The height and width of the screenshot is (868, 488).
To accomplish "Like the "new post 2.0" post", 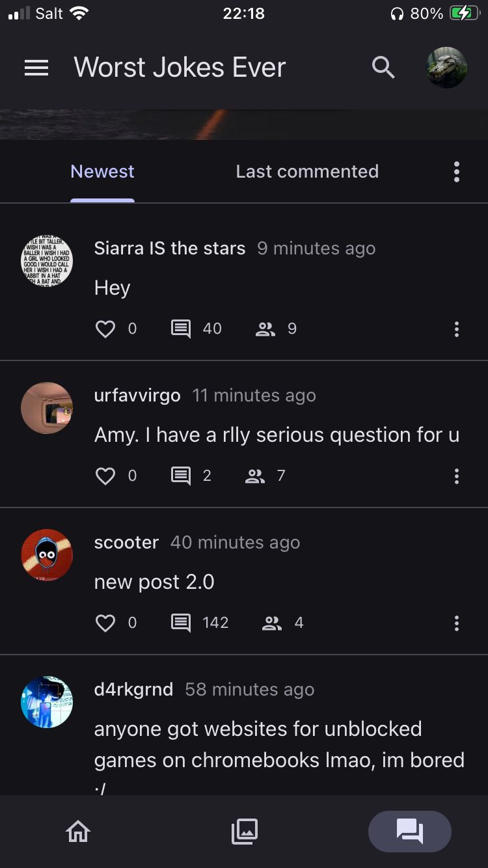I will click(105, 623).
